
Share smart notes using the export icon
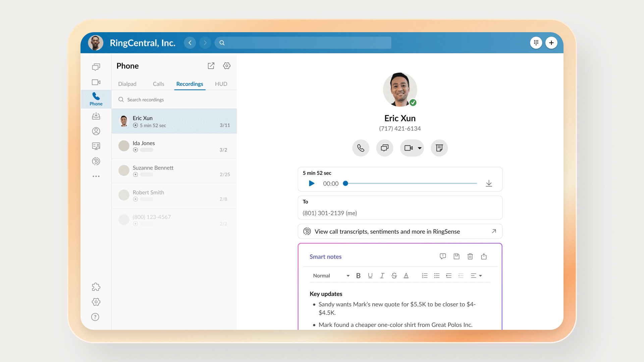[x=484, y=256]
